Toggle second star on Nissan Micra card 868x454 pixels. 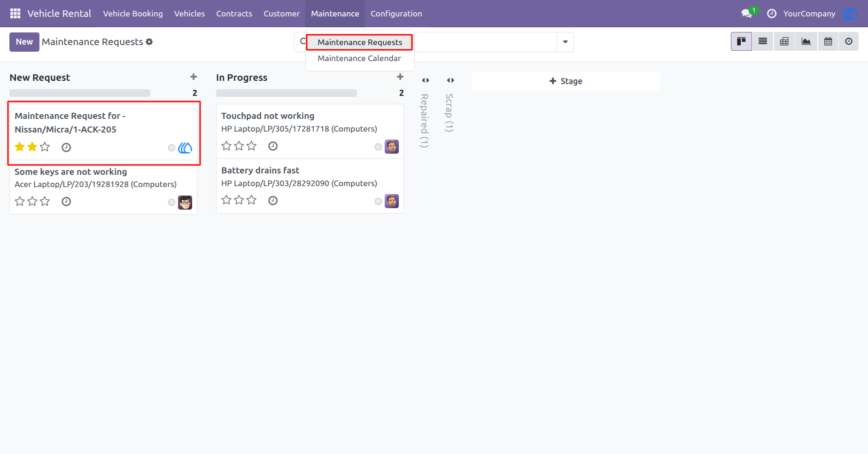[32, 147]
